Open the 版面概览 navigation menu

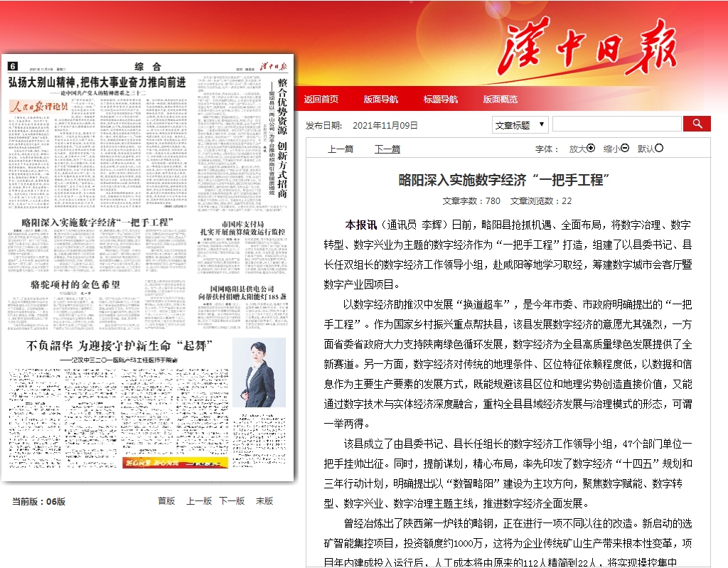coord(500,99)
